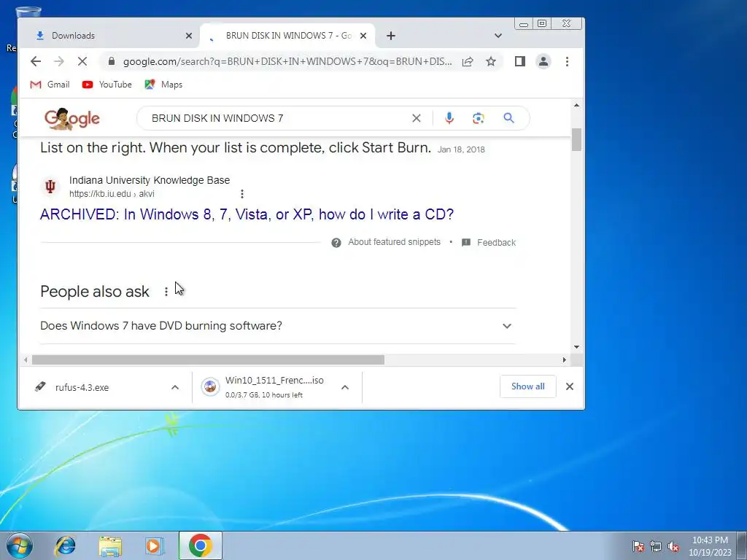Open Google Lens image search
The width and height of the screenshot is (747, 560).
pos(479,118)
